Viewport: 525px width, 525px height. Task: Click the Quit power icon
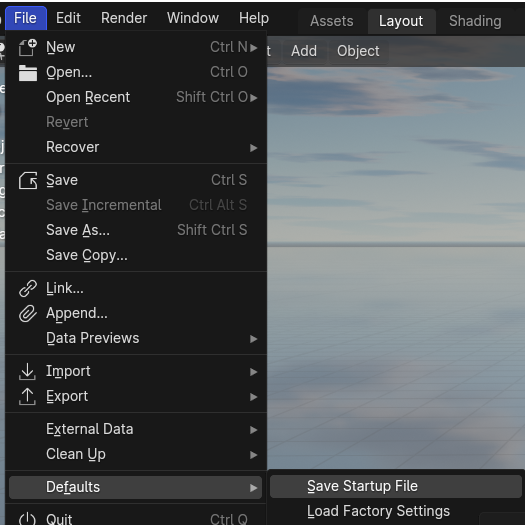tap(27, 519)
